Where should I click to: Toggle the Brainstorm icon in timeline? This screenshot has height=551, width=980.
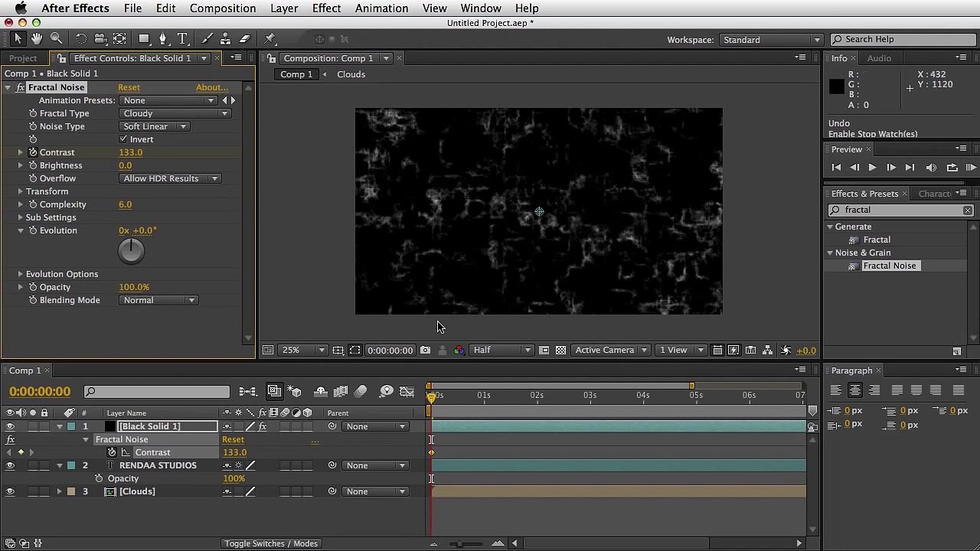pyautogui.click(x=387, y=392)
